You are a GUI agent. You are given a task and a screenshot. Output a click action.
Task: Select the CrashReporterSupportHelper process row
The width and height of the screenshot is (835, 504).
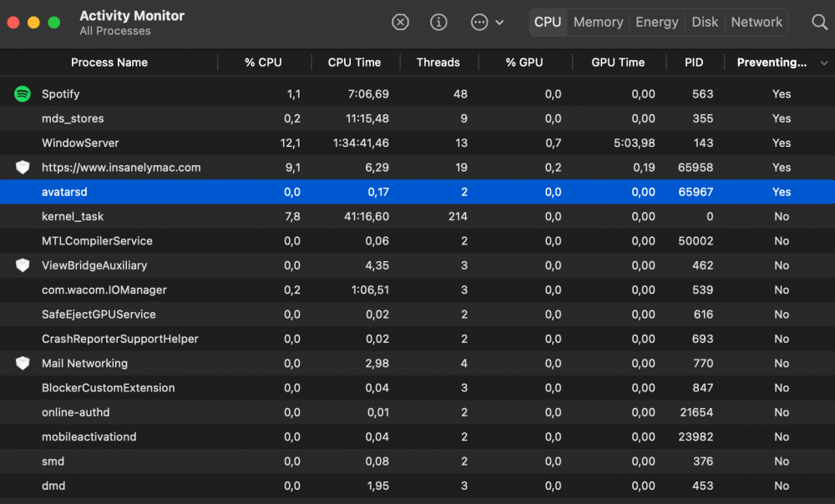pos(417,339)
